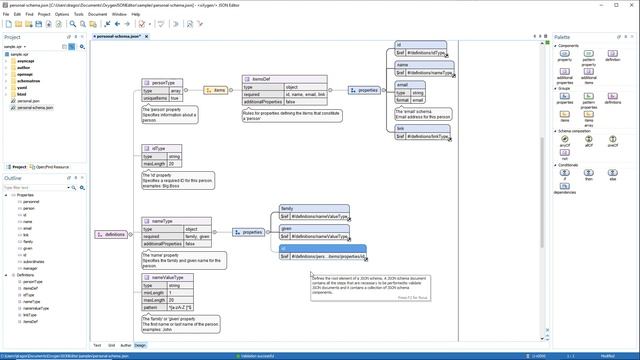Collapse the Properties node in Outline
The width and height of the screenshot is (640, 360).
[x=6, y=195]
